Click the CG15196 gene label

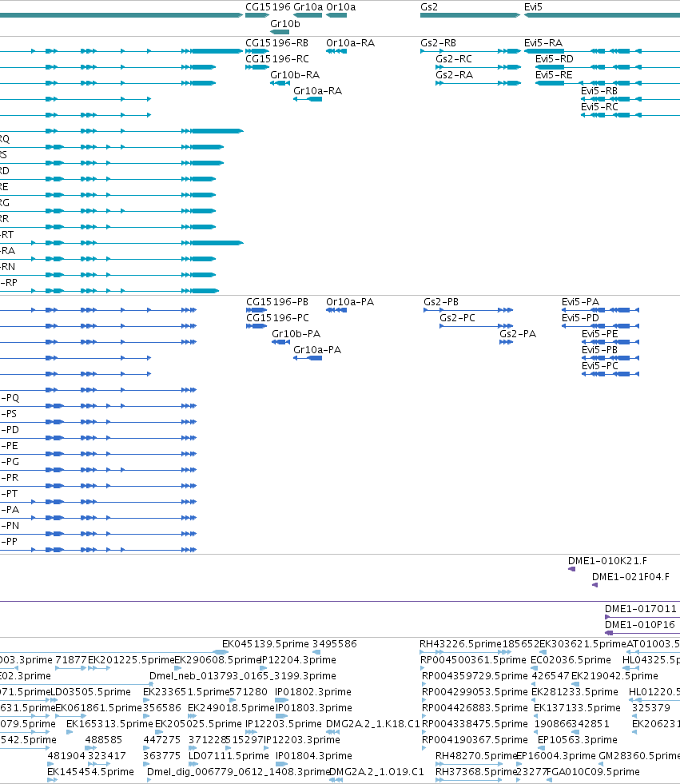click(268, 7)
